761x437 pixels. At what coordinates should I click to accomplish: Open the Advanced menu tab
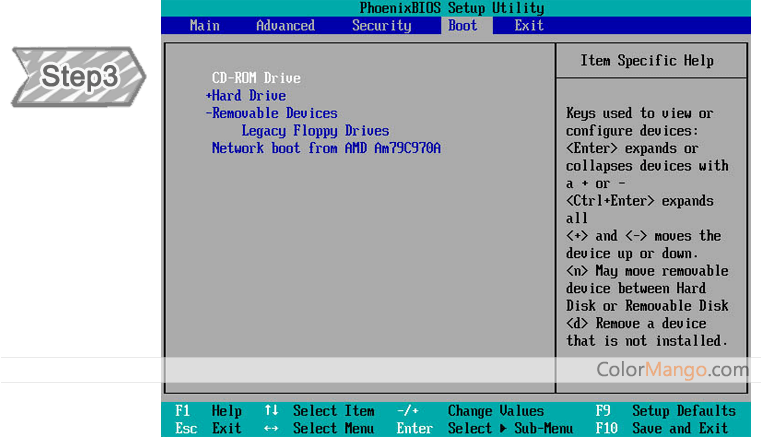pos(285,26)
